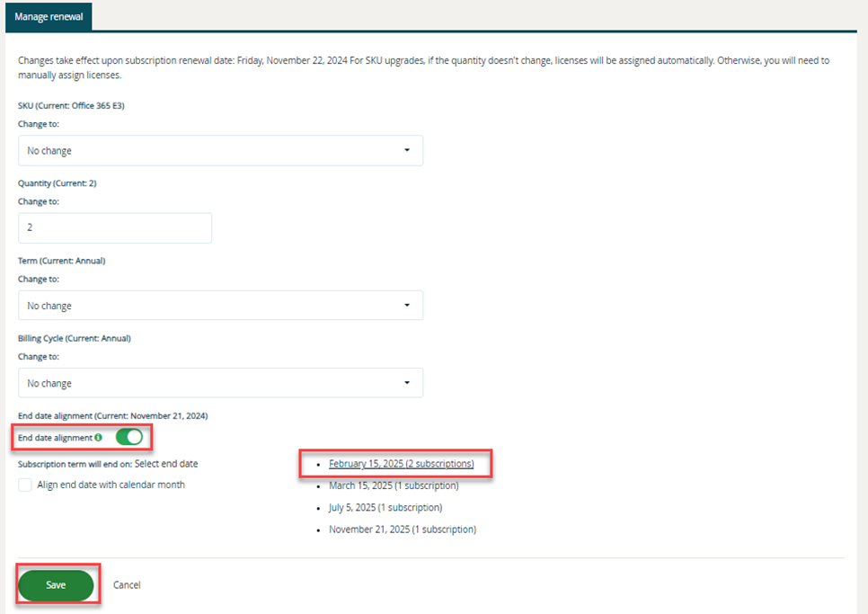
Task: Click the calendar month alignment label text
Action: [x=111, y=485]
